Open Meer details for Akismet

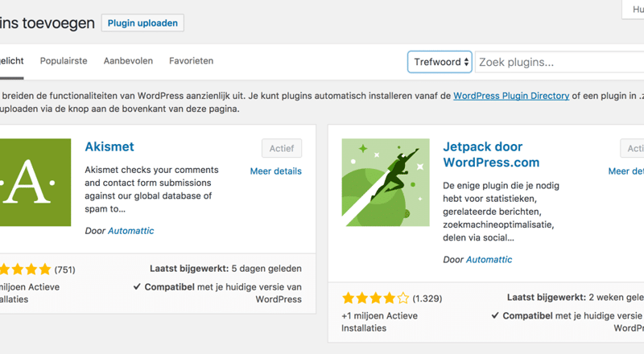(x=276, y=171)
